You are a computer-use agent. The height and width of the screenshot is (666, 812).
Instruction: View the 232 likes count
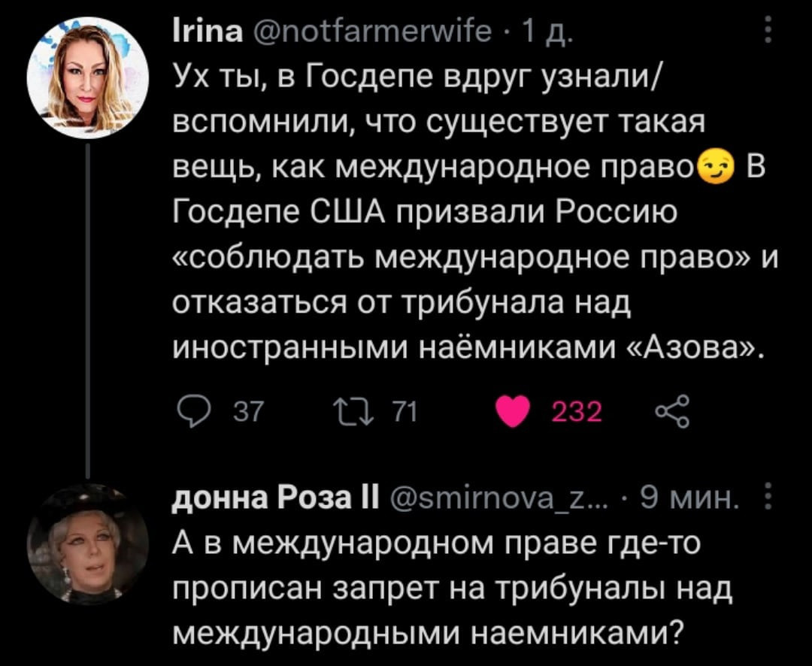tap(577, 412)
